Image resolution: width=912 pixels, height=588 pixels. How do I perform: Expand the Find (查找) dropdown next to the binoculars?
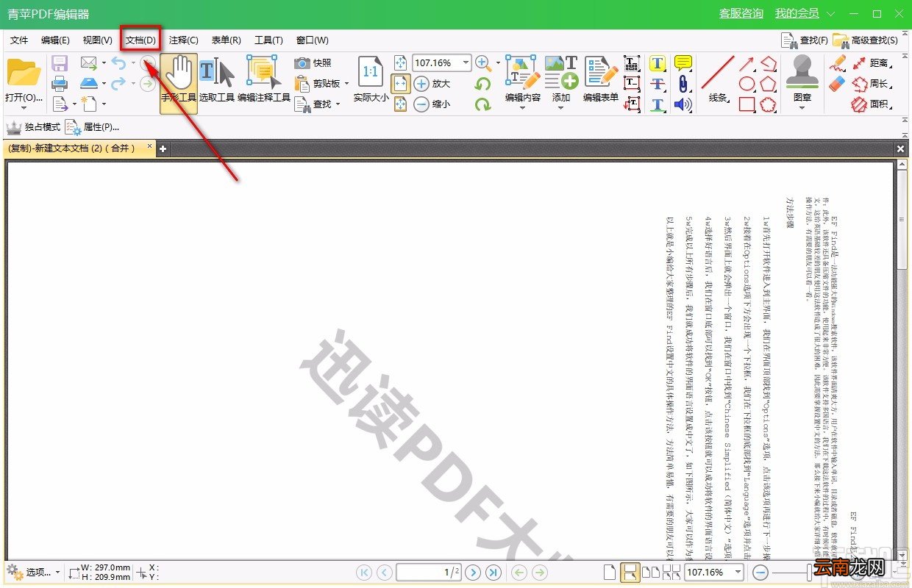pos(338,104)
